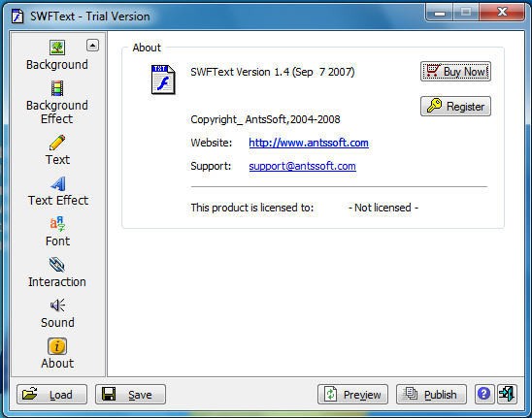The image size is (532, 418).
Task: Select the Interaction link icon
Action: (57, 265)
